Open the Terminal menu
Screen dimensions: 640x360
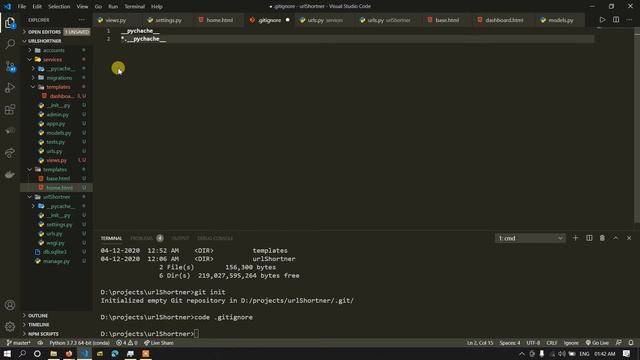pos(134,7)
